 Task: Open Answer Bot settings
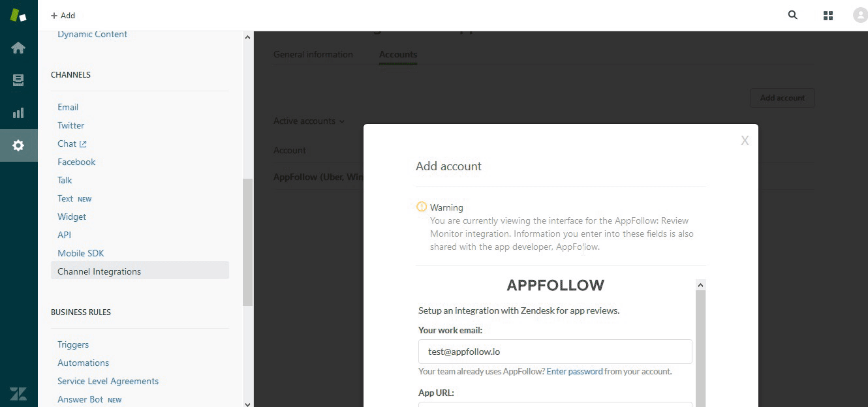80,399
